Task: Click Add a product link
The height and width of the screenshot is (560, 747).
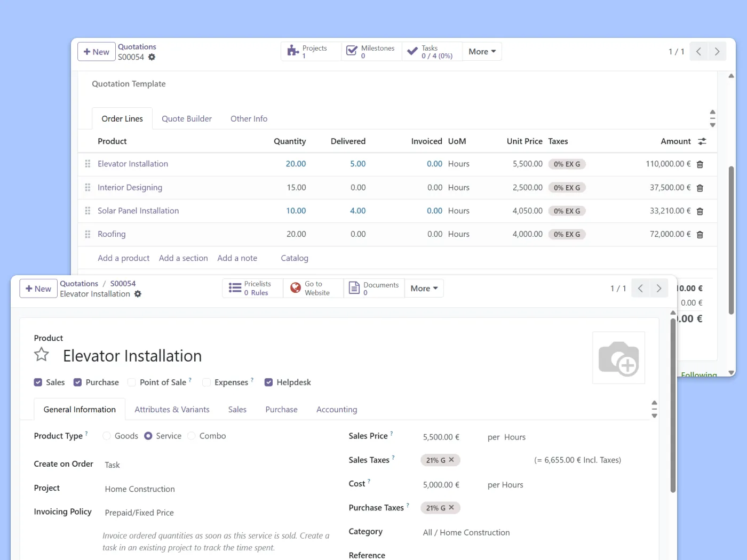Action: point(123,258)
